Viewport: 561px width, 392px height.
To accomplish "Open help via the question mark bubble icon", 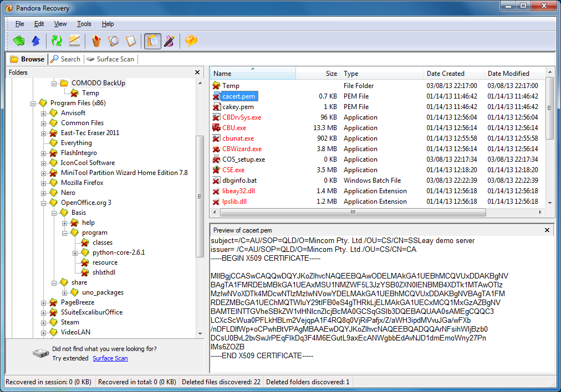I will pyautogui.click(x=191, y=40).
